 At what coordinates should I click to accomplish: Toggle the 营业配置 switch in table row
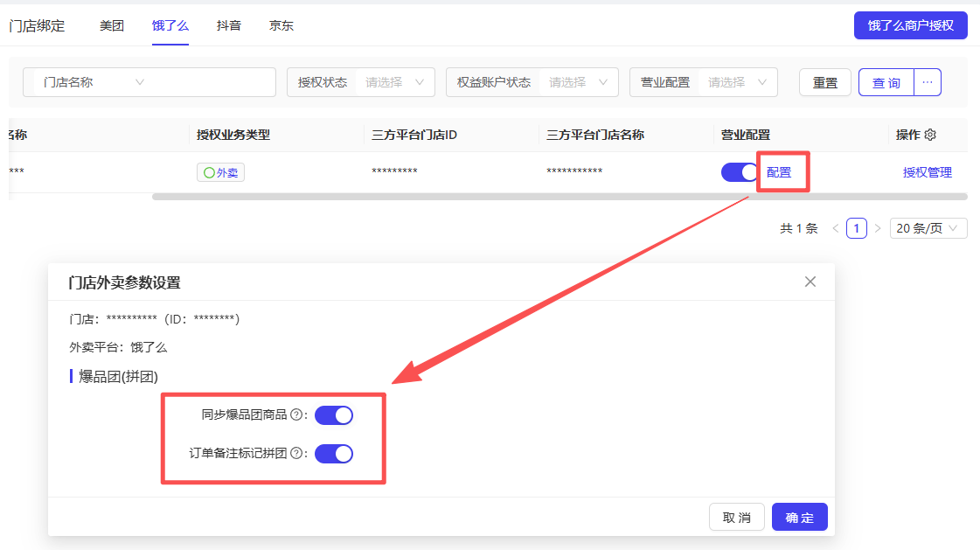[740, 172]
